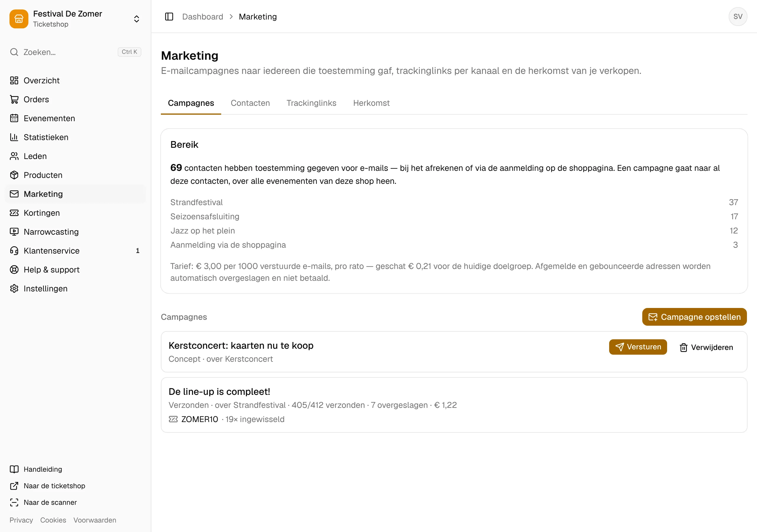
Task: Open Instellingen gear icon
Action: (x=14, y=288)
